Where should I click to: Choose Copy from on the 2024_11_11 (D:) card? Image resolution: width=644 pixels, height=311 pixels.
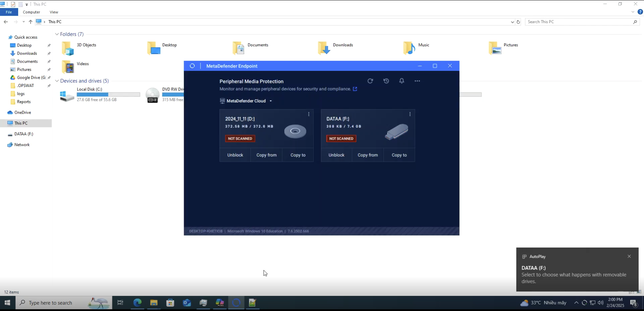point(267,155)
